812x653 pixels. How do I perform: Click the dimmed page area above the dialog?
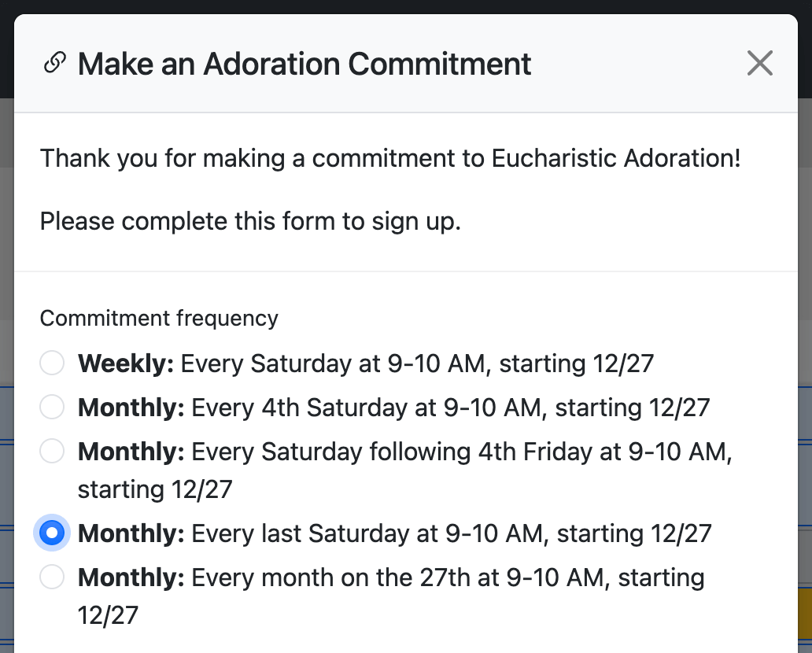tap(406, 6)
